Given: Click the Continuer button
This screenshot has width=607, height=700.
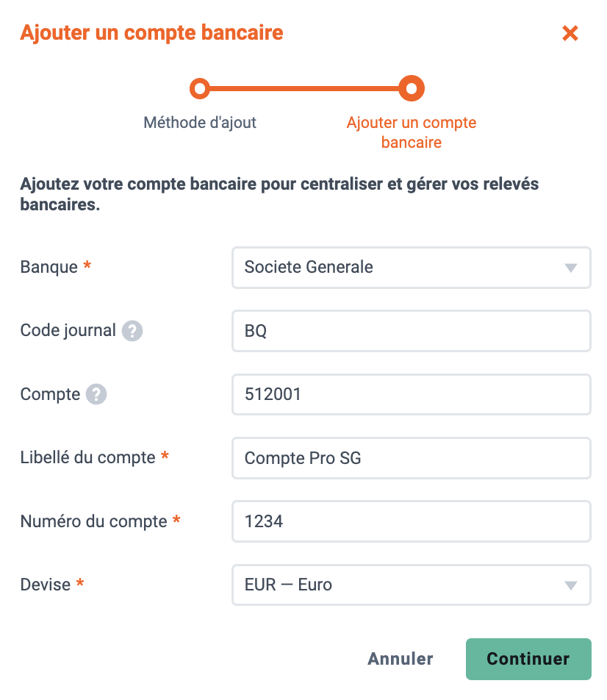Looking at the screenshot, I should click(x=528, y=659).
